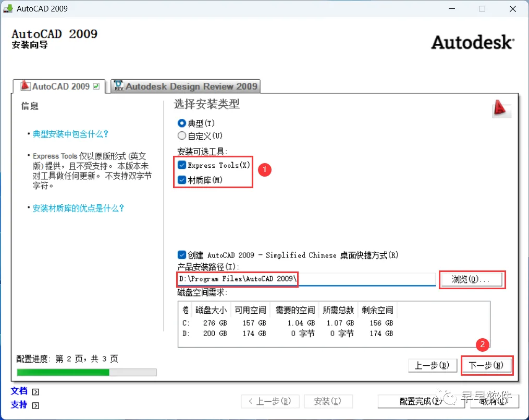Toggle the Express Tools(X) checkbox
Screen dimensions: 529x420
(181, 165)
